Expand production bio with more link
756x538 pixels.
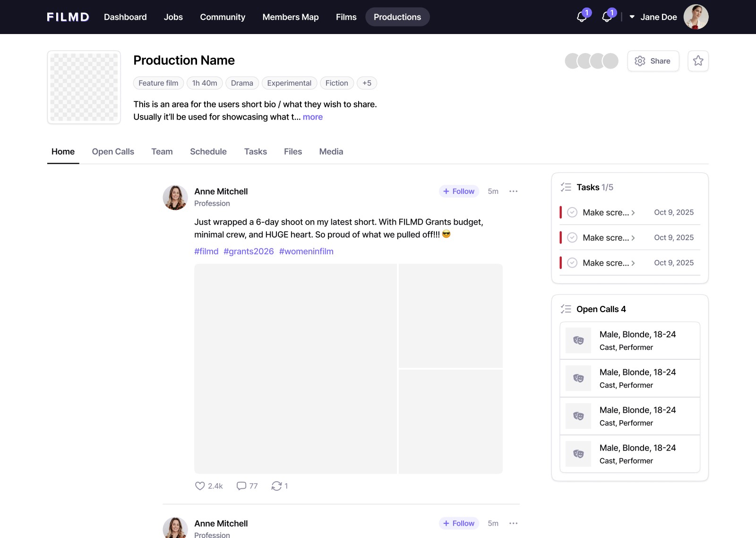[313, 117]
